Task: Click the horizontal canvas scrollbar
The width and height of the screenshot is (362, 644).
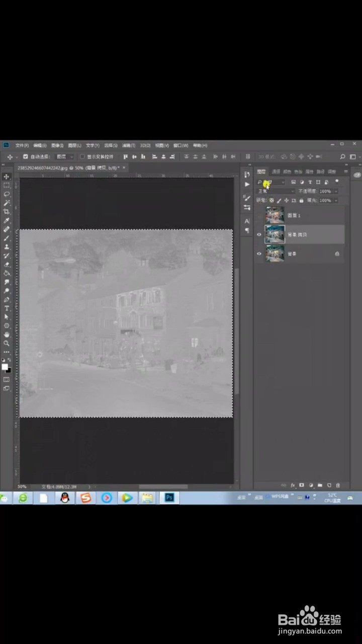Action: 163,487
